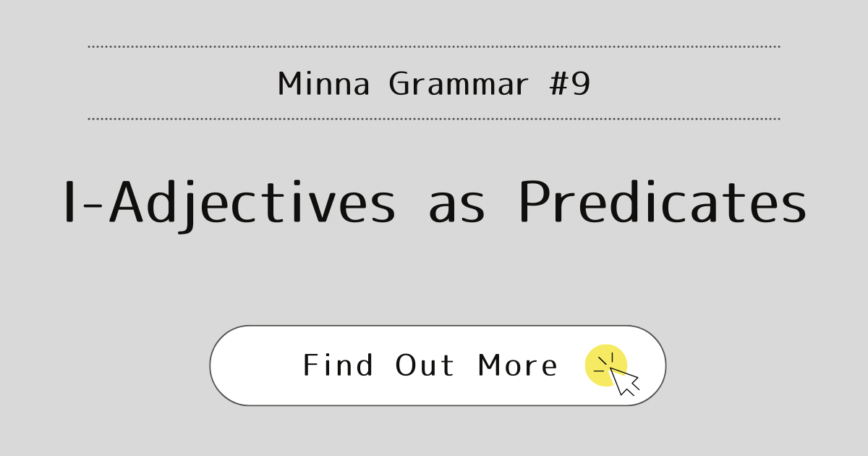Click the mouse cursor arrow icon
Viewport: 868px width, 456px height.
[x=625, y=381]
